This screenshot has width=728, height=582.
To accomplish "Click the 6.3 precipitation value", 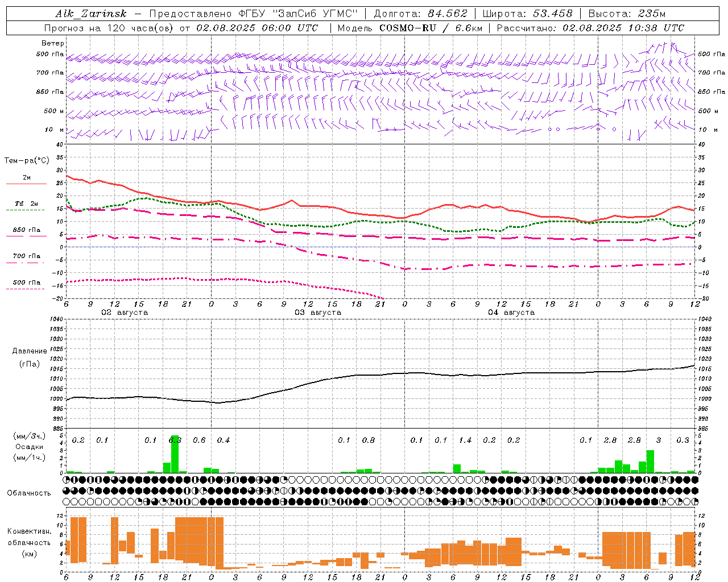I will coord(175,440).
